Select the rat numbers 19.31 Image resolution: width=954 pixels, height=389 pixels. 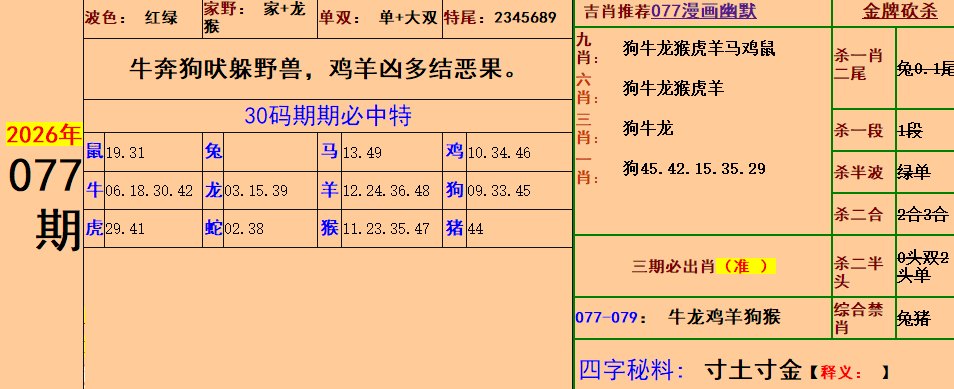pyautogui.click(x=125, y=152)
